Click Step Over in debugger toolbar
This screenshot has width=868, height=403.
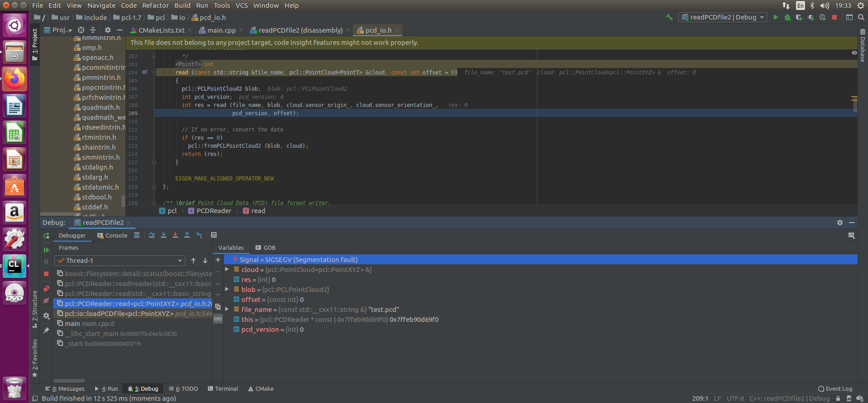[152, 235]
